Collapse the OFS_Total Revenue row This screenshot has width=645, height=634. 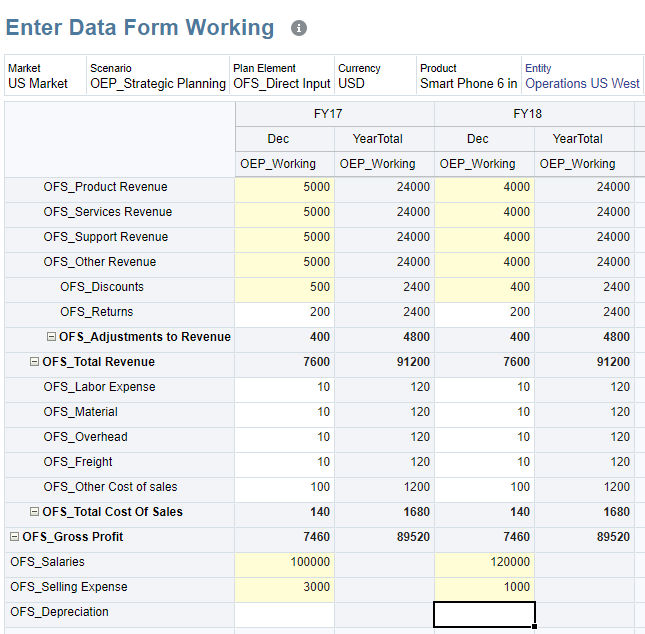(x=35, y=362)
